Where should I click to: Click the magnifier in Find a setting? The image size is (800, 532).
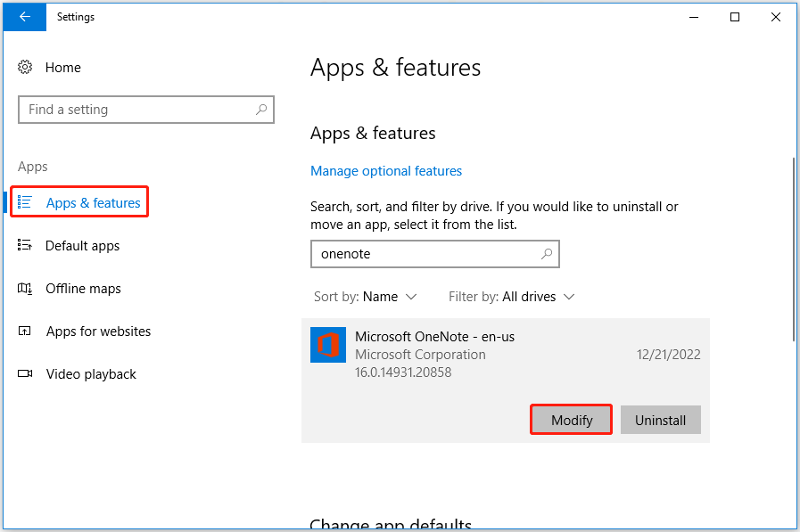pyautogui.click(x=261, y=109)
